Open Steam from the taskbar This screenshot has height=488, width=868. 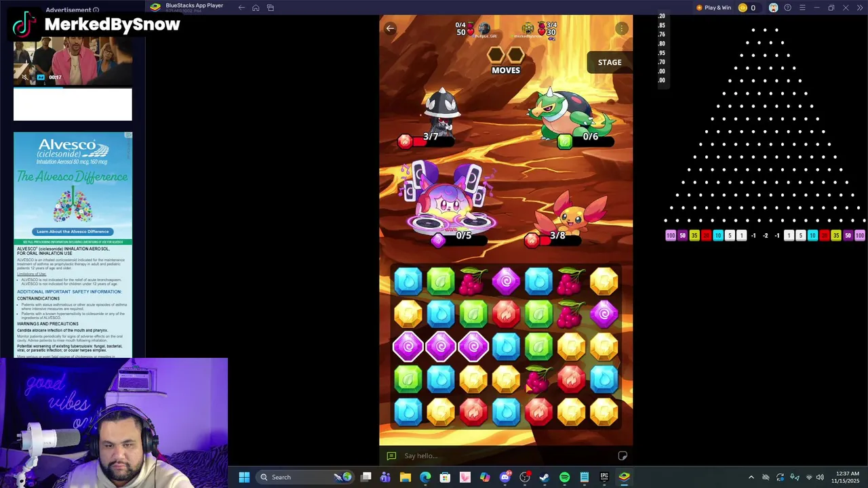pyautogui.click(x=545, y=477)
